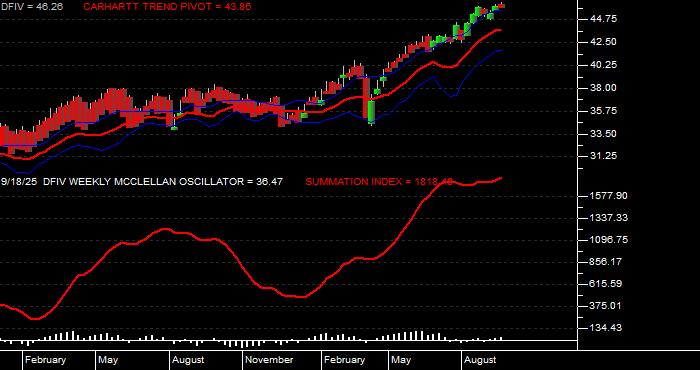
Task: Click the latest candle at chart's top right
Action: (x=501, y=5)
